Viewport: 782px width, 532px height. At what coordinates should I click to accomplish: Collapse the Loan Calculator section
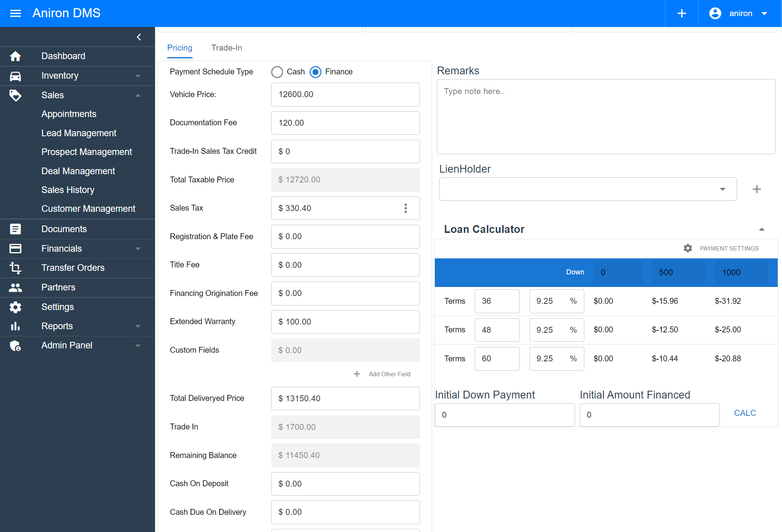click(761, 229)
